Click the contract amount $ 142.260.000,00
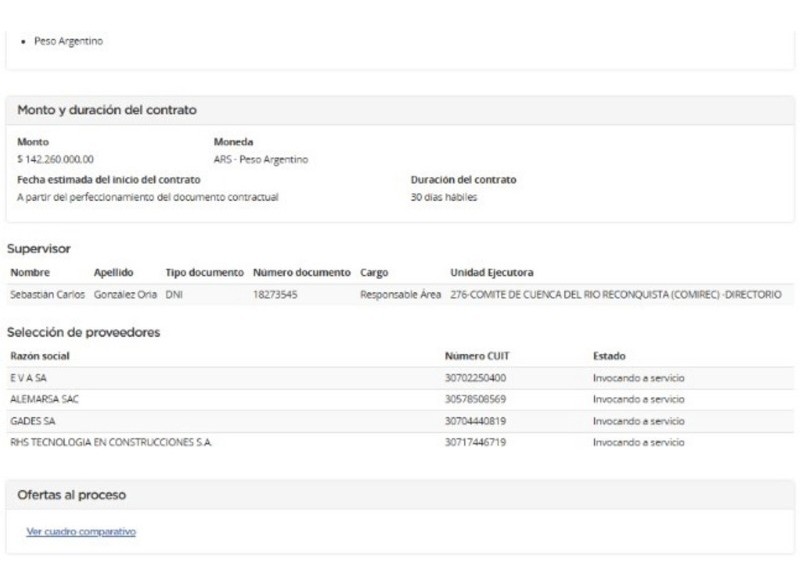This screenshot has width=800, height=579. click(x=56, y=159)
